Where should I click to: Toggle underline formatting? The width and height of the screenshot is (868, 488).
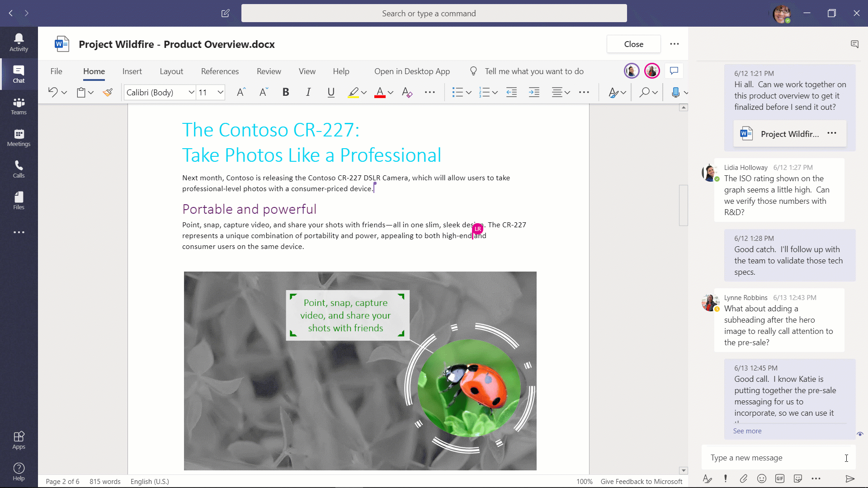[331, 92]
